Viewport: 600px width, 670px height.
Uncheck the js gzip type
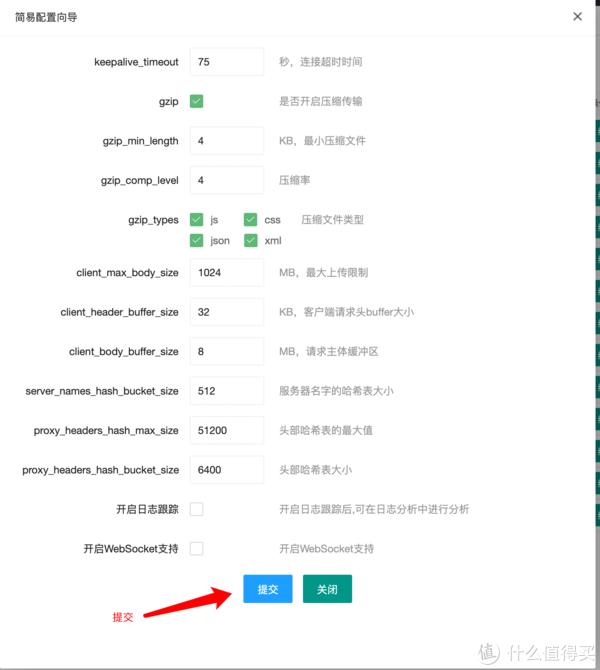point(197,220)
